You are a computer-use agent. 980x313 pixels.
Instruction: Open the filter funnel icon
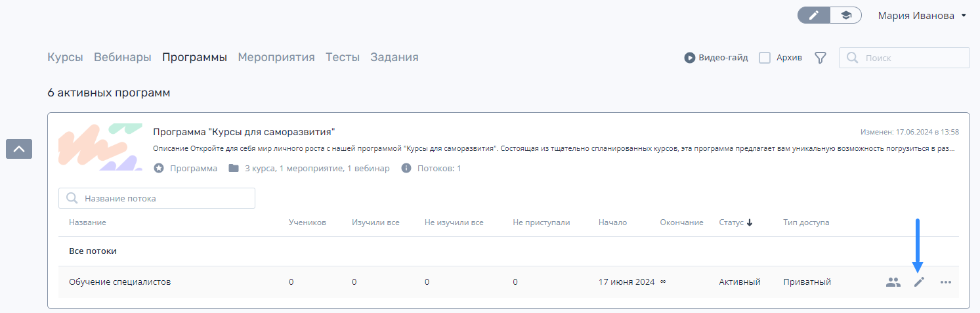tap(820, 58)
